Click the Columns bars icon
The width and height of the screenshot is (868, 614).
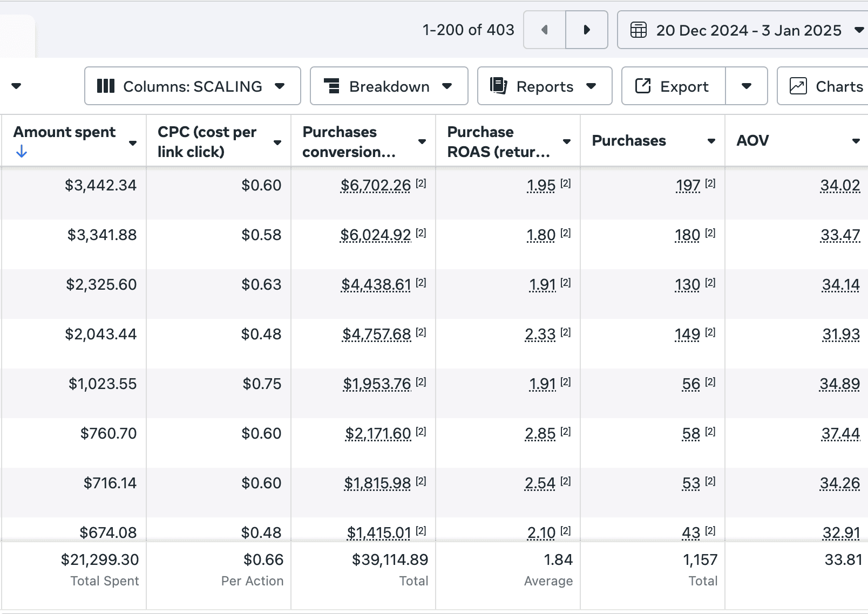tap(106, 86)
